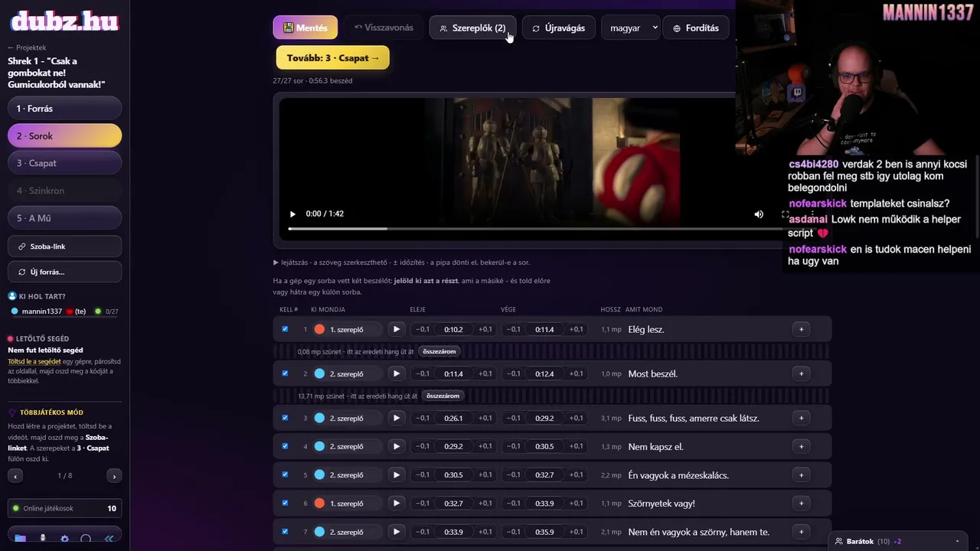Go back via '← Projektek' link
The width and height of the screenshot is (980, 551).
(27, 47)
